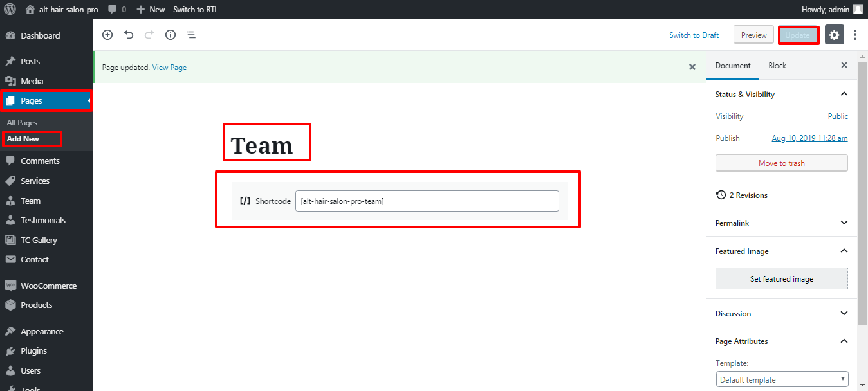Viewport: 868px width, 391px height.
Task: Open the comments bubble in admin bar
Action: pyautogui.click(x=117, y=9)
